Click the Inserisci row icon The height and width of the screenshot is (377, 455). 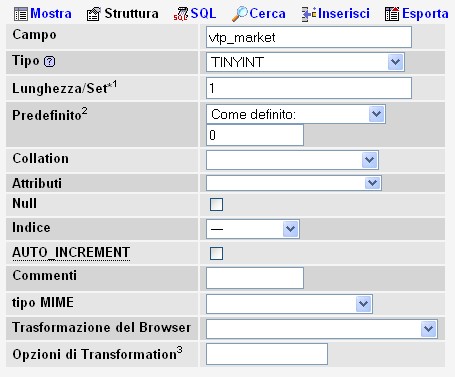point(309,14)
